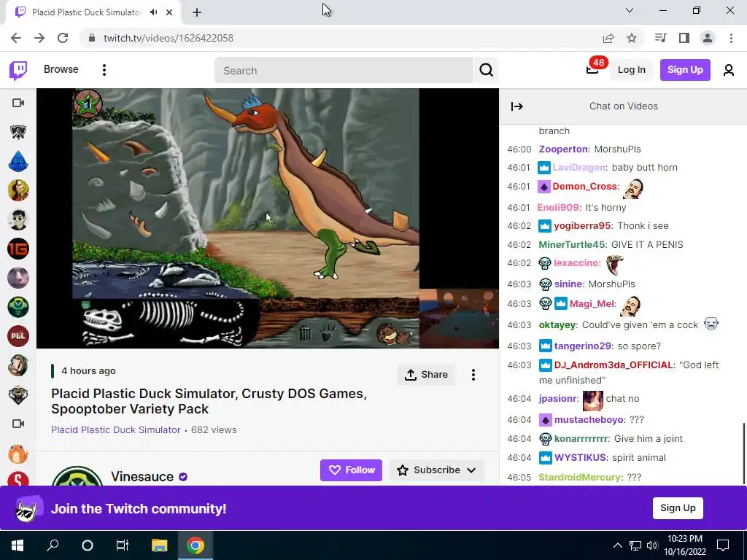Viewport: 747px width, 560px height.
Task: Open Chrome side panel icon
Action: pyautogui.click(x=684, y=38)
